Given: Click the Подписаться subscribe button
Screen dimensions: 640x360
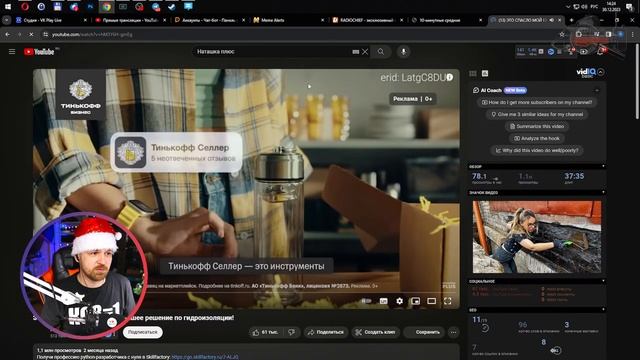Looking at the screenshot, I should pos(142,332).
